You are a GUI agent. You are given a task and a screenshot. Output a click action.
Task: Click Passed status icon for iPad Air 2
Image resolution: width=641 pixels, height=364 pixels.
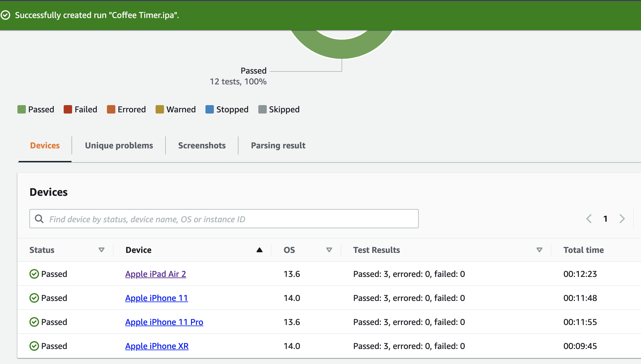point(34,274)
